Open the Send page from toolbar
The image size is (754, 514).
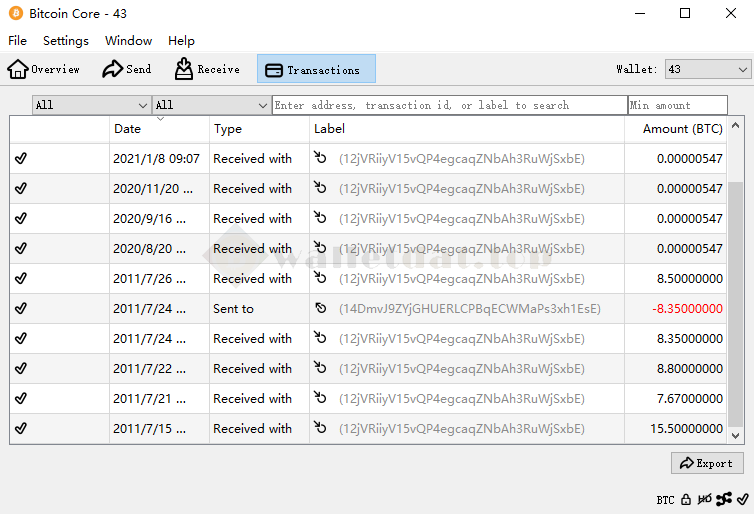pyautogui.click(x=127, y=69)
